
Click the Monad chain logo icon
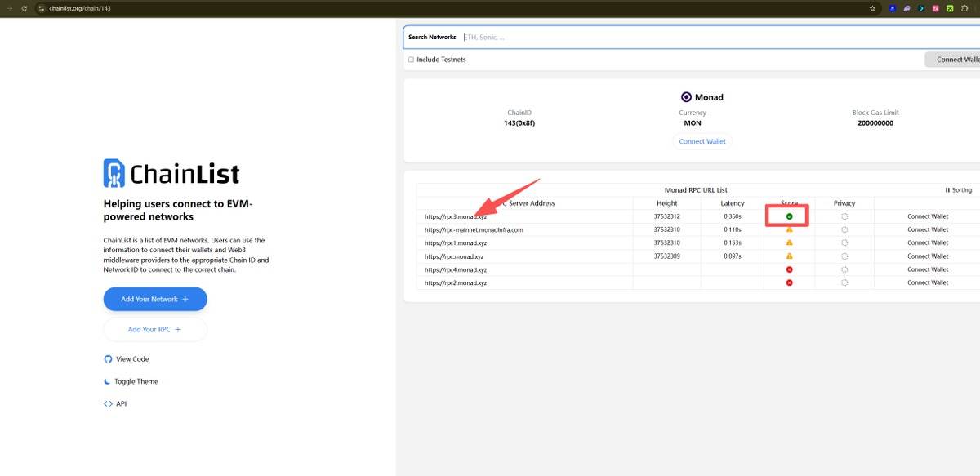click(x=686, y=96)
